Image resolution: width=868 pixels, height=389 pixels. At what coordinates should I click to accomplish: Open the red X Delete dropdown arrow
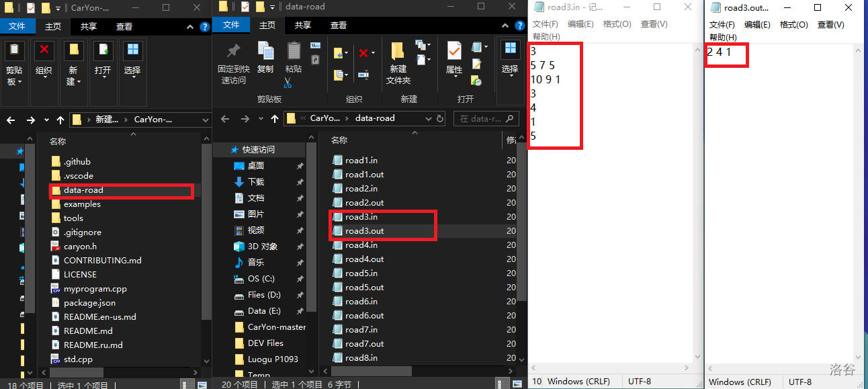(x=374, y=53)
